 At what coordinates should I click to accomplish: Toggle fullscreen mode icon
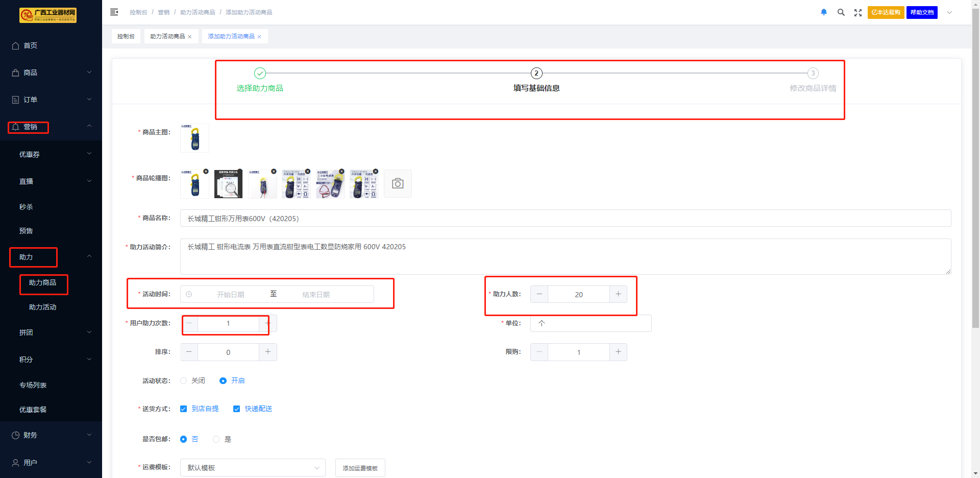tap(857, 12)
